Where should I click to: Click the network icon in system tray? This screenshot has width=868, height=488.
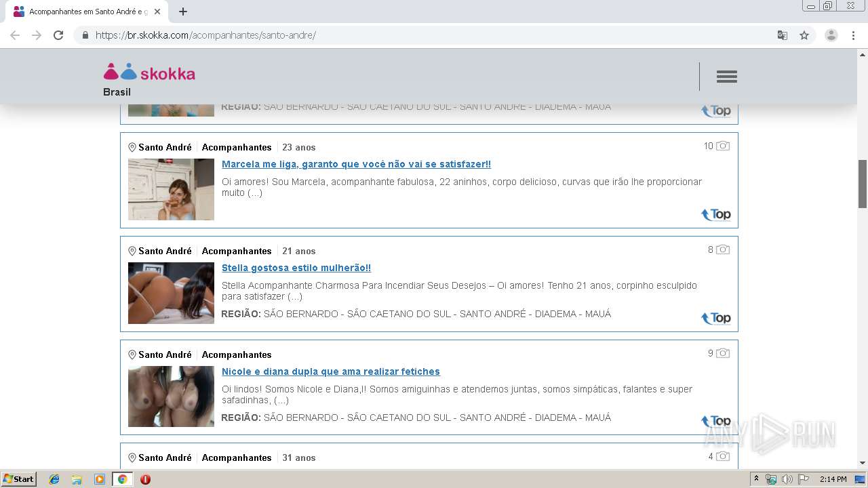(771, 479)
